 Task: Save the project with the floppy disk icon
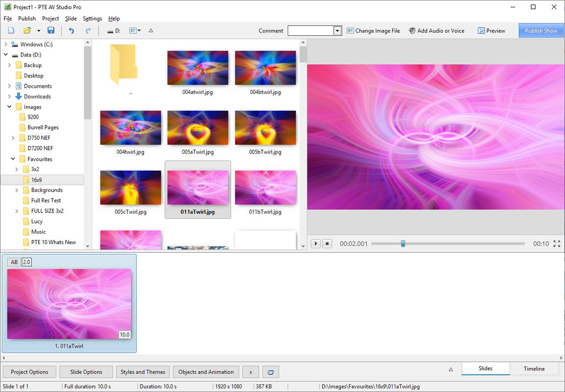click(50, 30)
